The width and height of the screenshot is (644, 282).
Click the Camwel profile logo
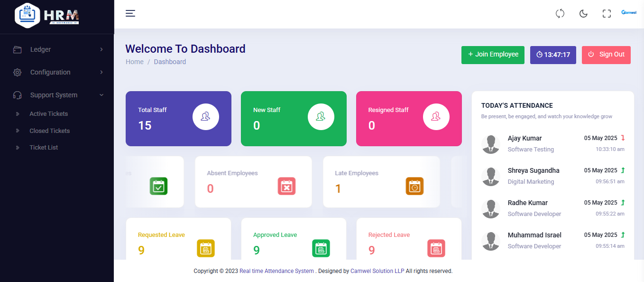click(628, 13)
